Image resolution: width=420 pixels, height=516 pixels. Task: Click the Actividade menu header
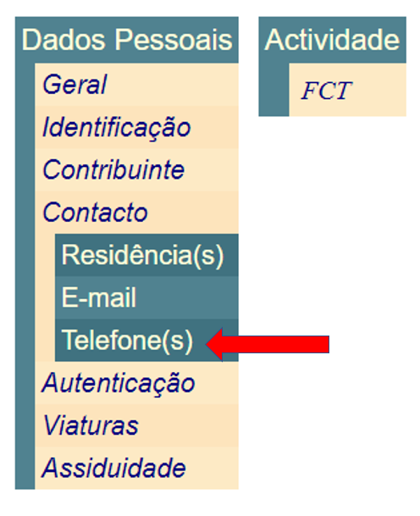[x=332, y=40]
